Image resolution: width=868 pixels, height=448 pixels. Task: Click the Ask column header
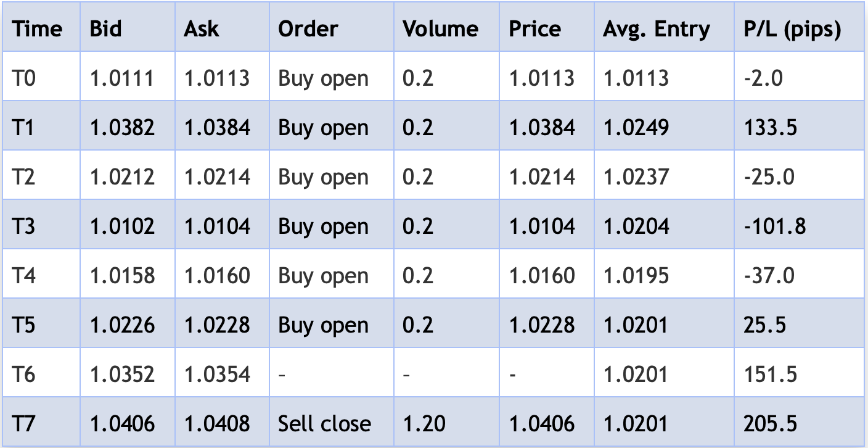201,29
